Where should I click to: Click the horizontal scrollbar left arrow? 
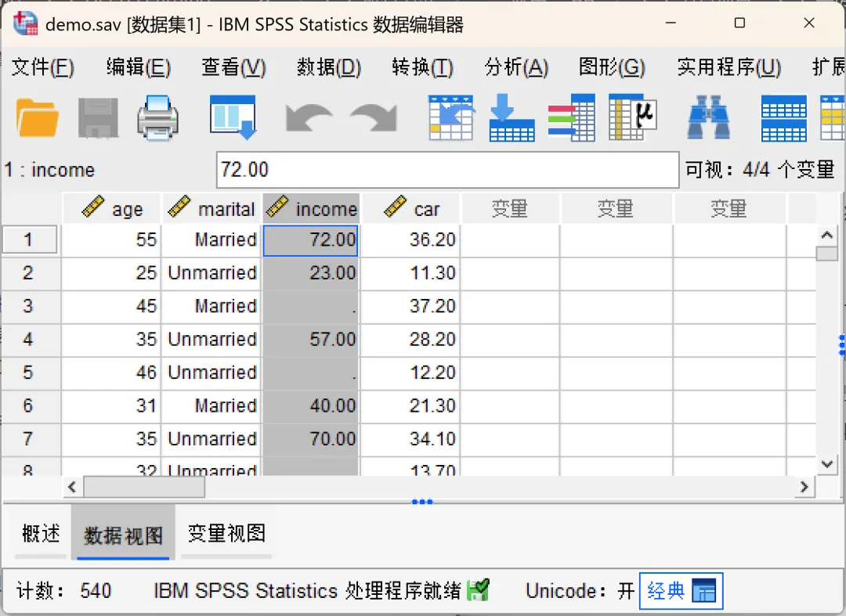72,487
